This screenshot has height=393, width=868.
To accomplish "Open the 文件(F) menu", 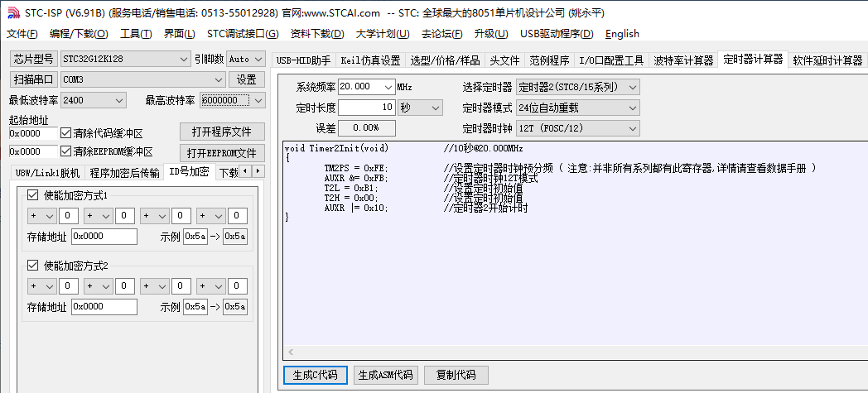I will 22,34.
